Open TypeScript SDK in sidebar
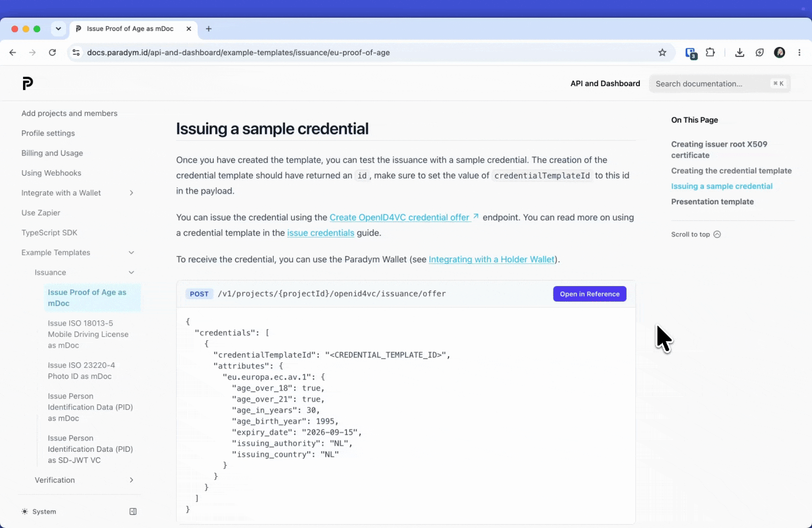The image size is (812, 528). click(x=49, y=233)
